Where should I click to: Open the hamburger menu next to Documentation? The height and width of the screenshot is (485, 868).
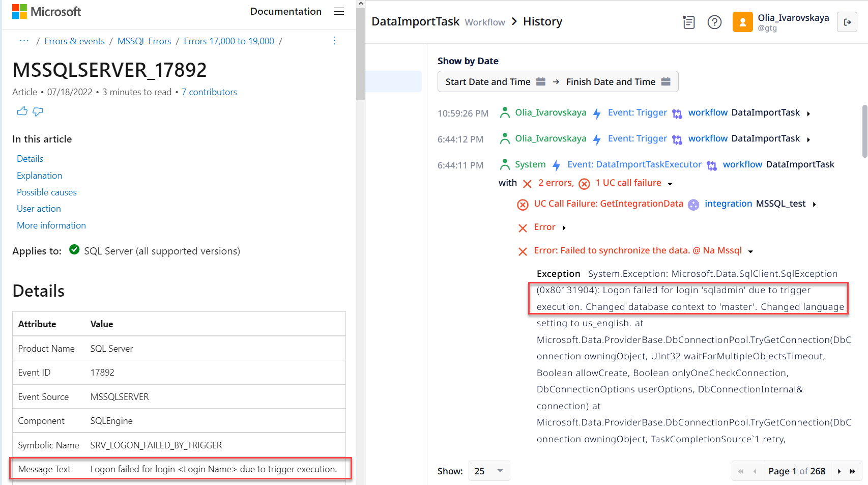[x=339, y=11]
